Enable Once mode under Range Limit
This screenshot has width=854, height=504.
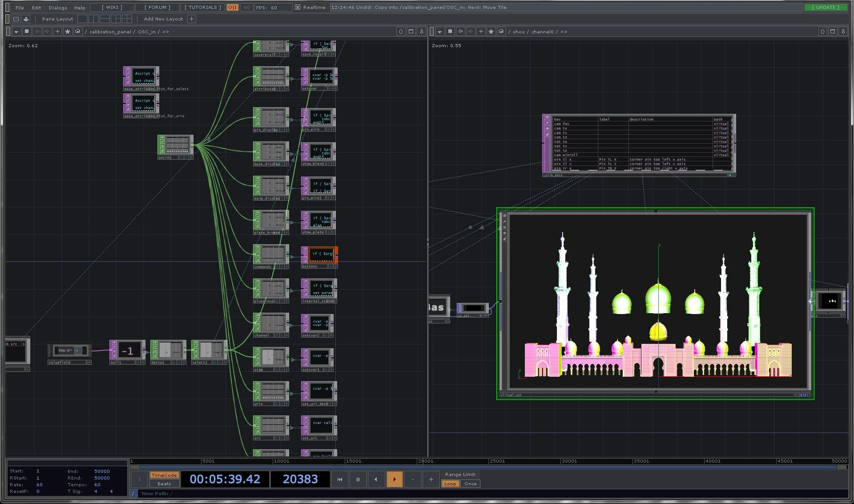click(x=470, y=484)
